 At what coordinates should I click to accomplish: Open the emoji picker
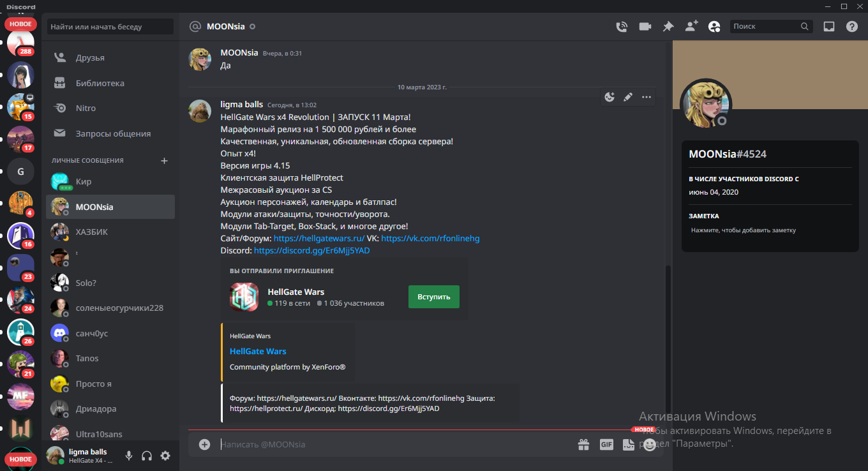click(x=650, y=444)
